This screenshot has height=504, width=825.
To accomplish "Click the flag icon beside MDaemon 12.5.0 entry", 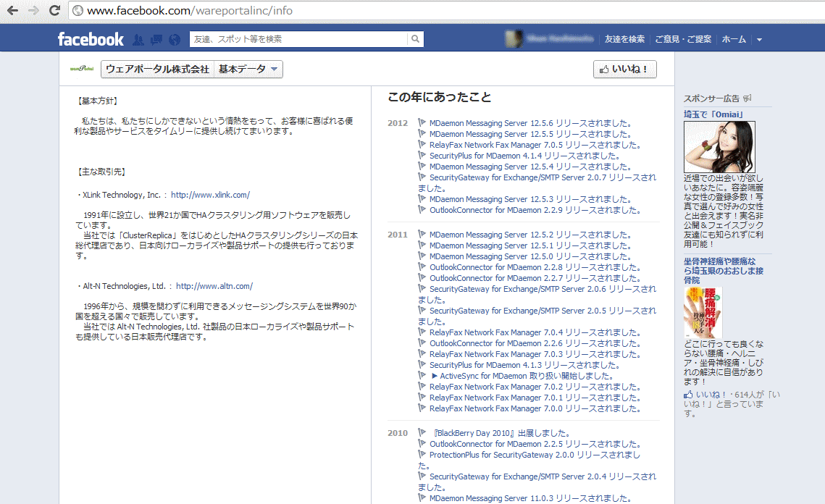I will point(422,256).
